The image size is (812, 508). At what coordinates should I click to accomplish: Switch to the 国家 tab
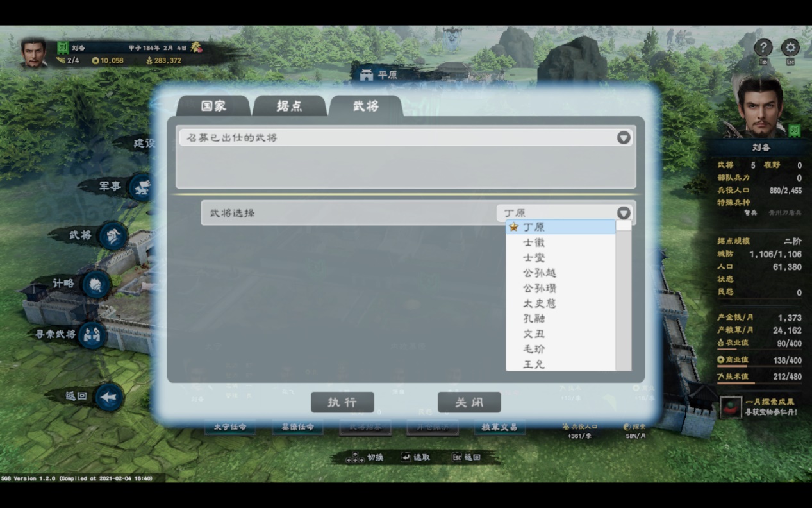pos(213,106)
